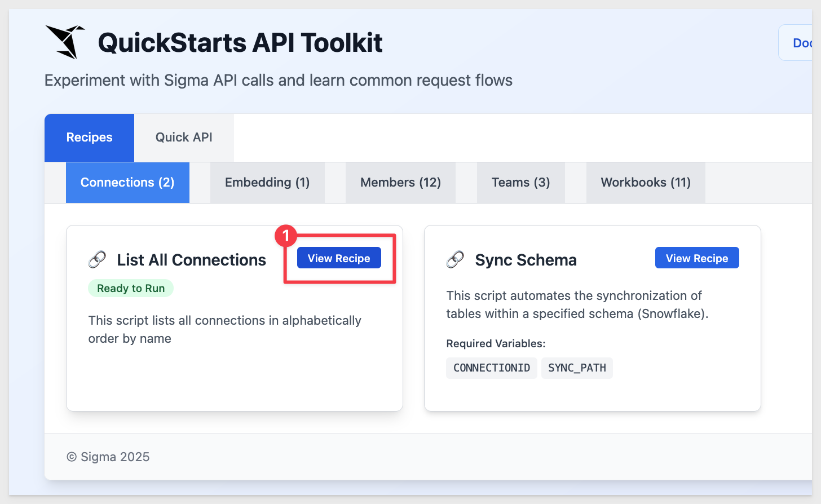View Recipe for Sync Schema

pos(697,258)
